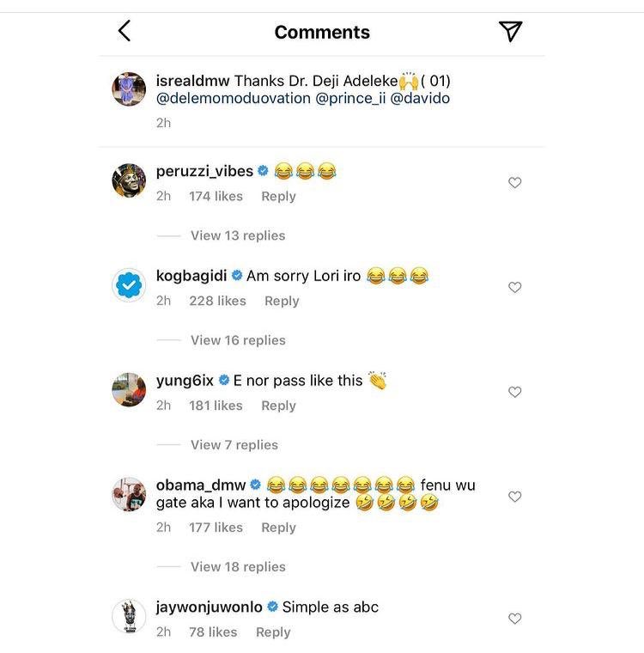Viewport: 644px width, 653px height.
Task: Open peruzzi_vibes profile avatar
Action: click(130, 180)
